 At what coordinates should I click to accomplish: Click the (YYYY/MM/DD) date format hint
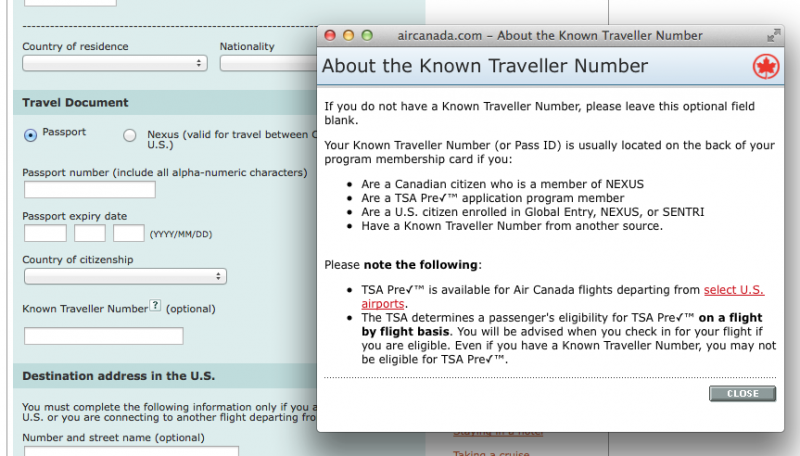[181, 234]
